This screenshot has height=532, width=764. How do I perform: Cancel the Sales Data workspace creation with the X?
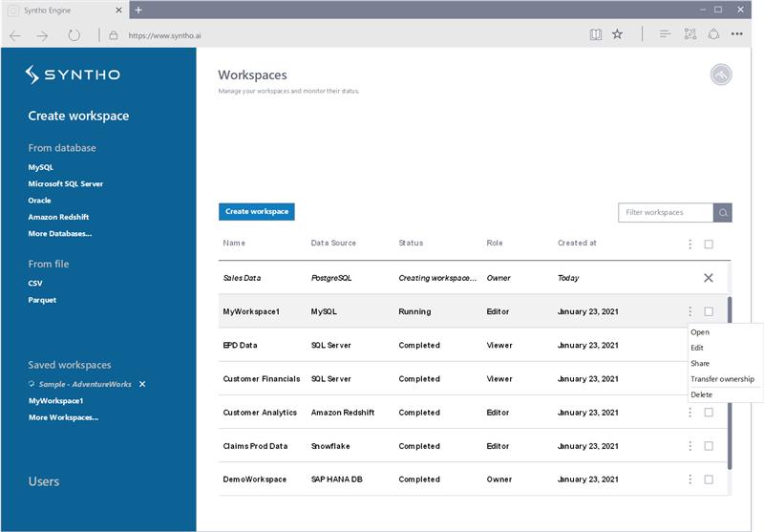tap(709, 278)
